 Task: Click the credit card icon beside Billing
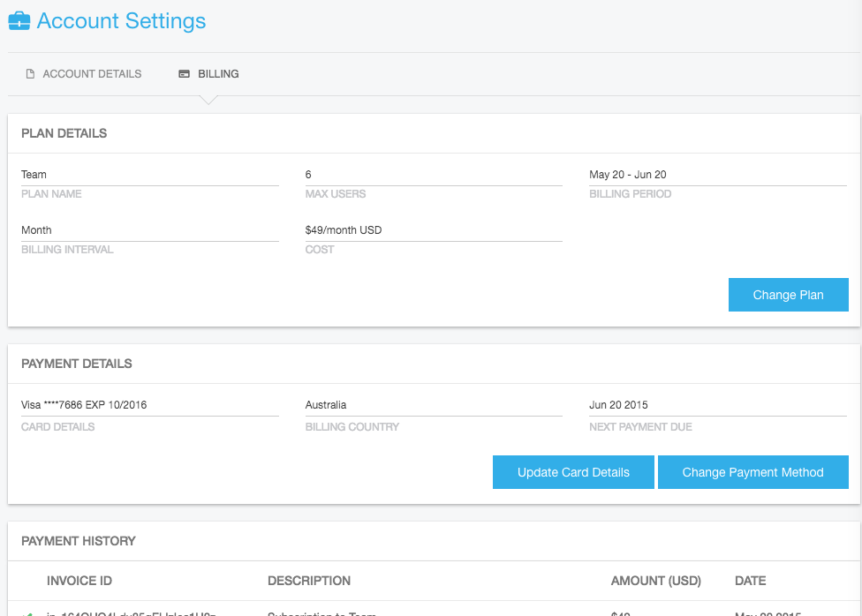click(x=185, y=73)
